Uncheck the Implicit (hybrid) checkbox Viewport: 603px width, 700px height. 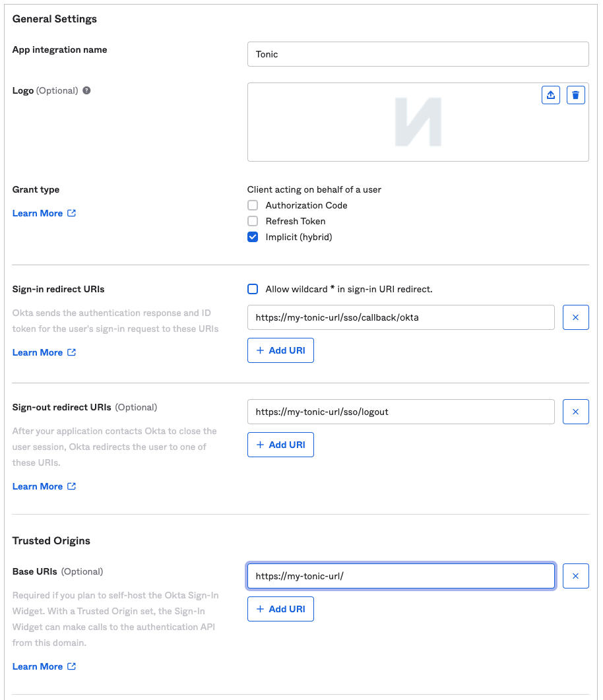253,237
